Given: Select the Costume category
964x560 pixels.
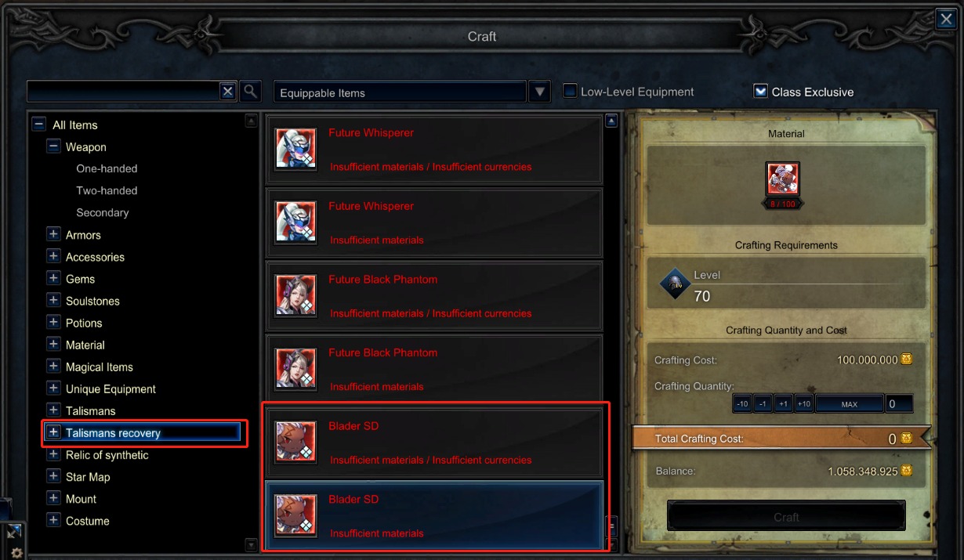Looking at the screenshot, I should click(x=87, y=521).
